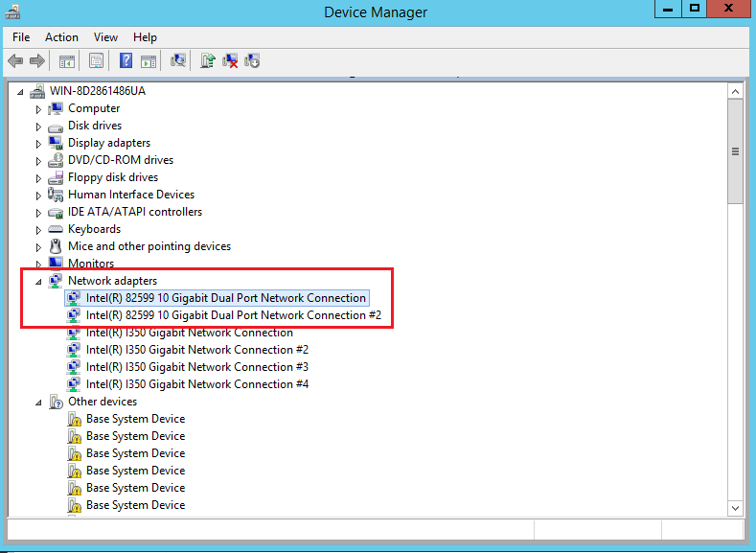Open the File menu
Viewport: 756px width, 553px height.
[x=21, y=37]
